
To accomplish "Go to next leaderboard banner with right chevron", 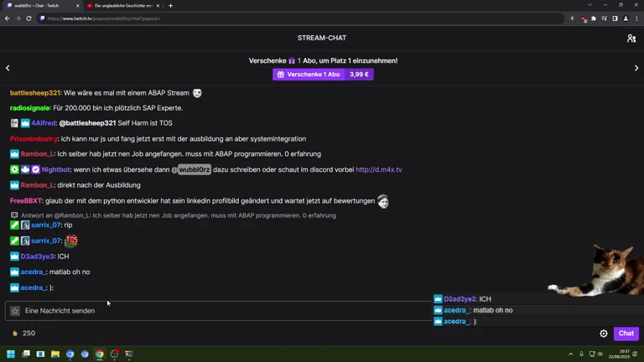I will pyautogui.click(x=636, y=68).
